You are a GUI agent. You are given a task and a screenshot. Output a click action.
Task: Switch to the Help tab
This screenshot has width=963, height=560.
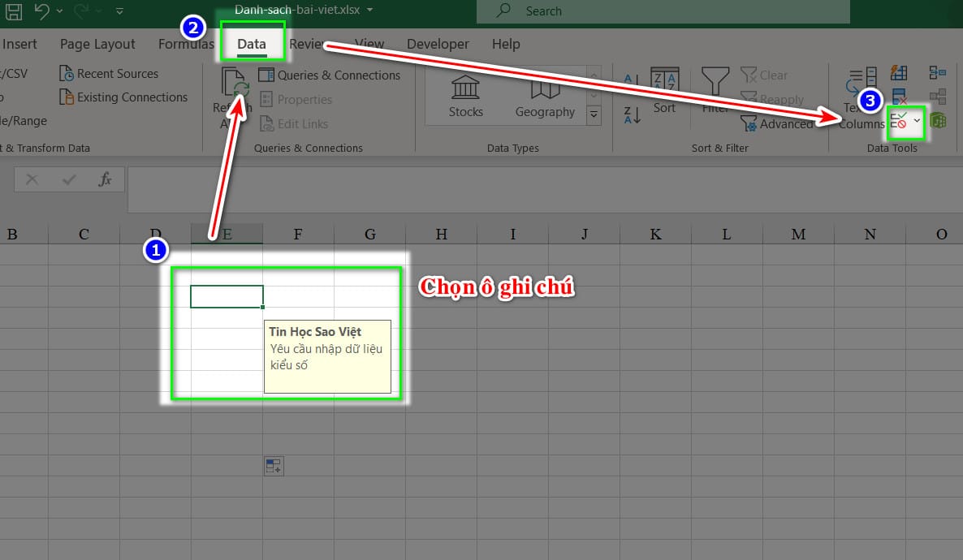pos(506,44)
